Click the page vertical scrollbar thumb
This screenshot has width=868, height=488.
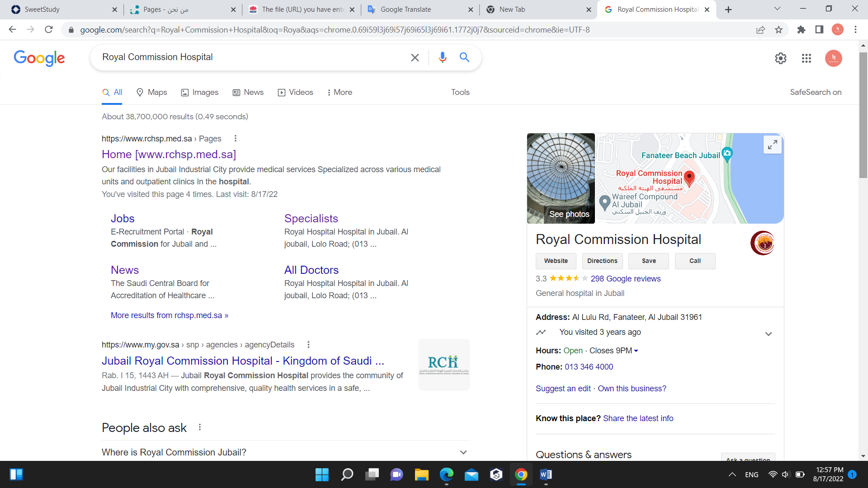tap(863, 115)
